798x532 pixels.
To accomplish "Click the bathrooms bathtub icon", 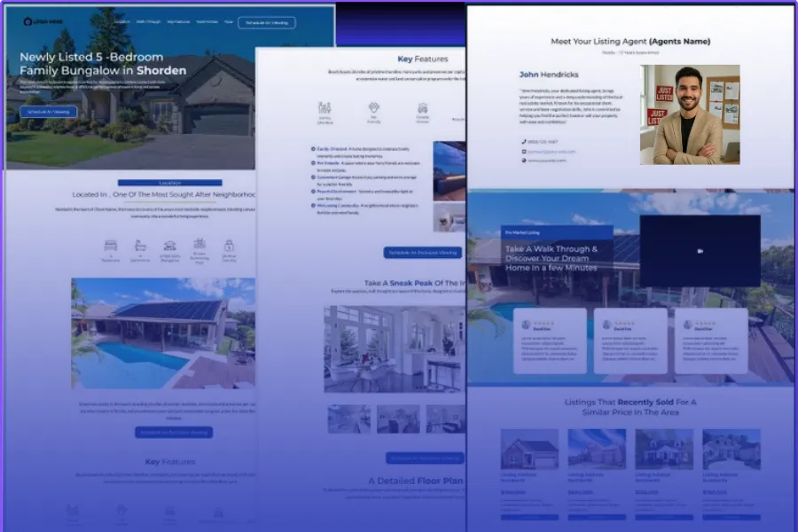I will [140, 246].
